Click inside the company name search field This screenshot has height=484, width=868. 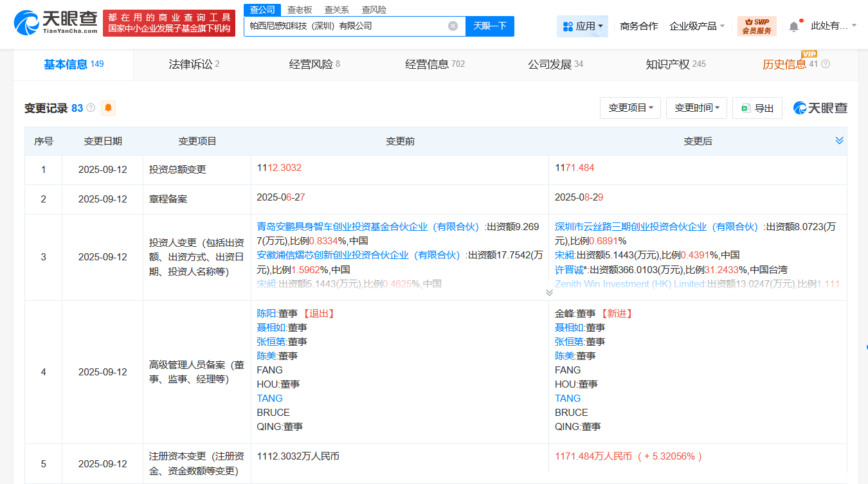click(x=347, y=26)
